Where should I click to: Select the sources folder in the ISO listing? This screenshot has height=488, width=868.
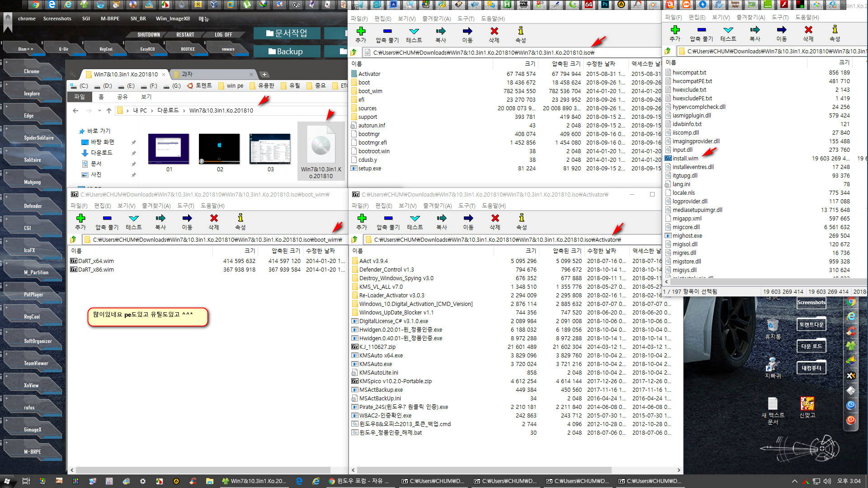click(367, 108)
